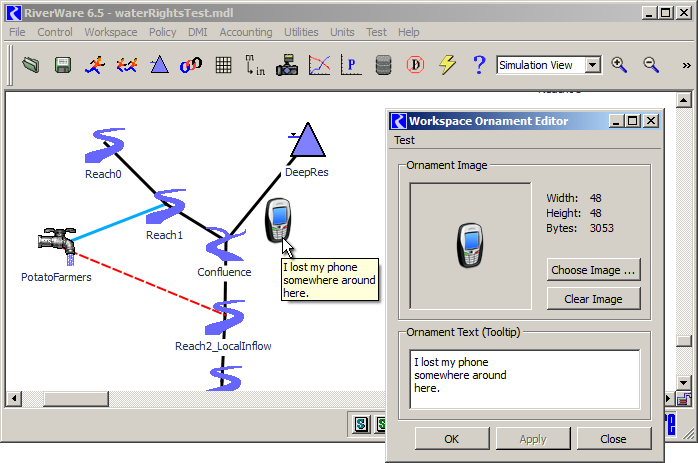Click the vertical scrollbar up arrow
The image size is (698, 463).
683,100
